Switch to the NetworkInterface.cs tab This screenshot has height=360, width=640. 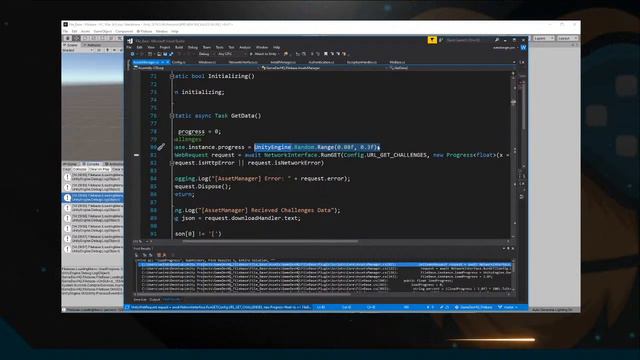(243, 62)
